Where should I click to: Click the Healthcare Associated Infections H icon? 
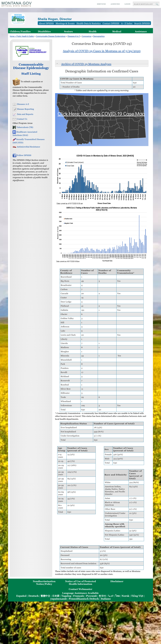[14, 132]
